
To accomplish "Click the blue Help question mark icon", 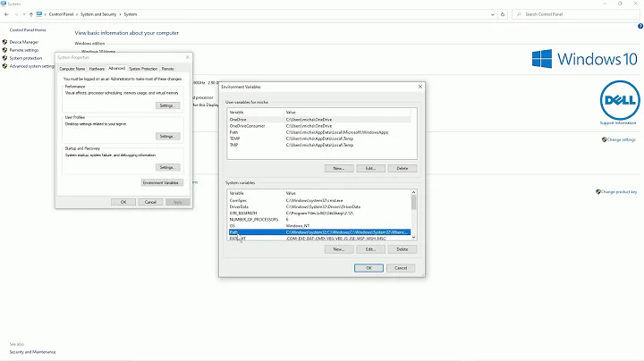I will pyautogui.click(x=640, y=26).
